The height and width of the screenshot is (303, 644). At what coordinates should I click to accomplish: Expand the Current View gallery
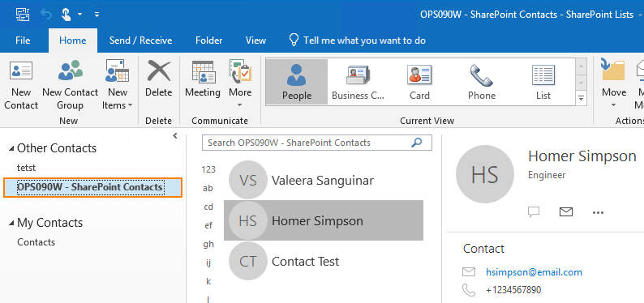[x=581, y=98]
